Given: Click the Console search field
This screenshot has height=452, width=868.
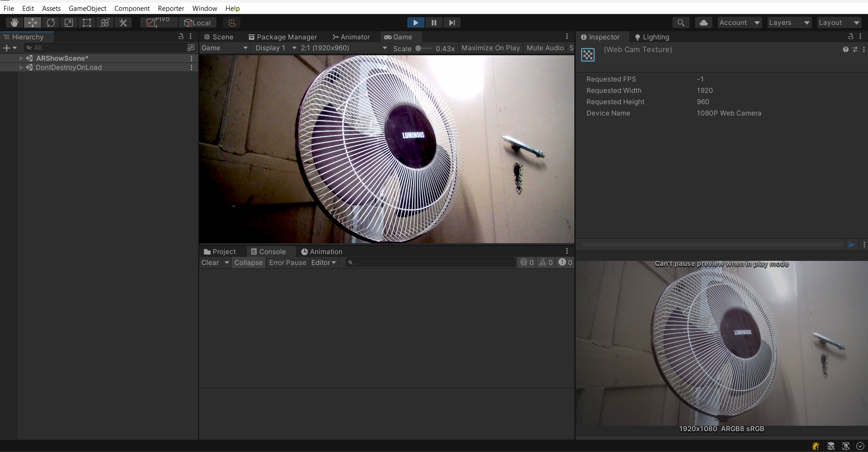Looking at the screenshot, I should click(x=430, y=262).
